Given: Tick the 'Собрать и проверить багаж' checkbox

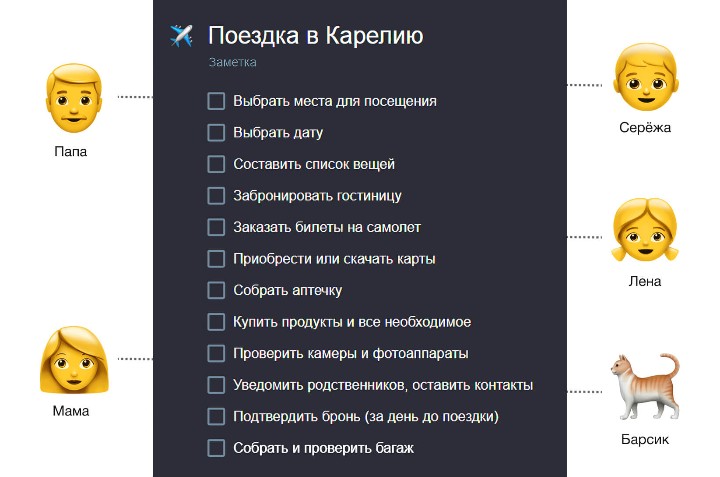Looking at the screenshot, I should pos(216,448).
